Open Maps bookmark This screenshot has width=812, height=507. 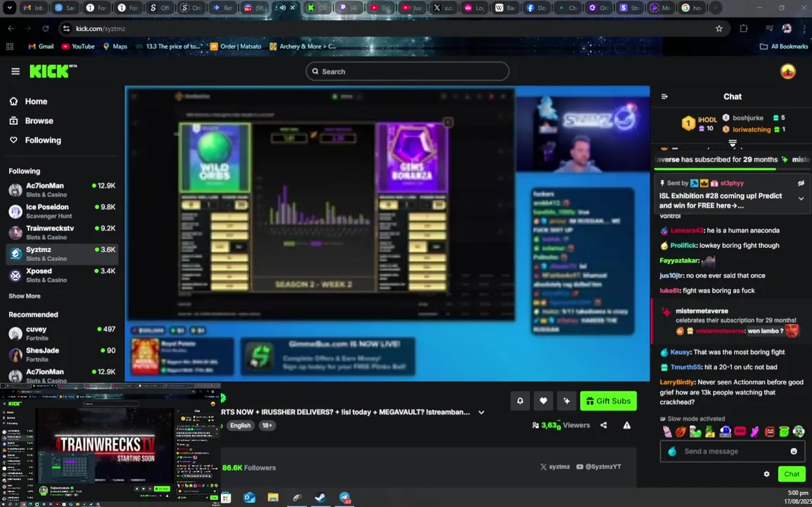tap(115, 46)
